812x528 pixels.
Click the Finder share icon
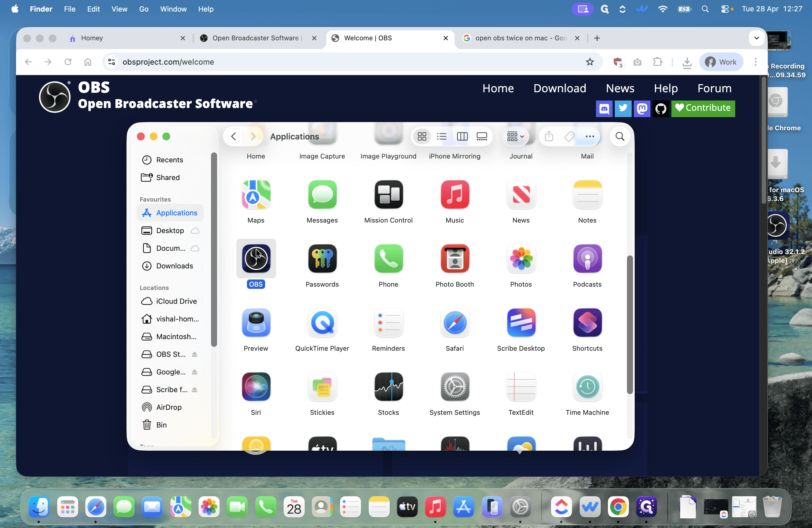pos(549,136)
